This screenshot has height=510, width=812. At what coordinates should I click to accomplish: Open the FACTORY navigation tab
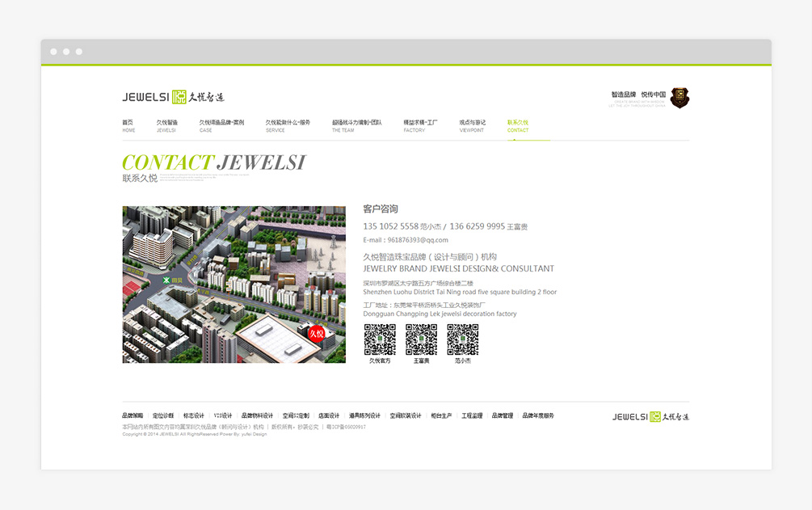[x=420, y=126]
